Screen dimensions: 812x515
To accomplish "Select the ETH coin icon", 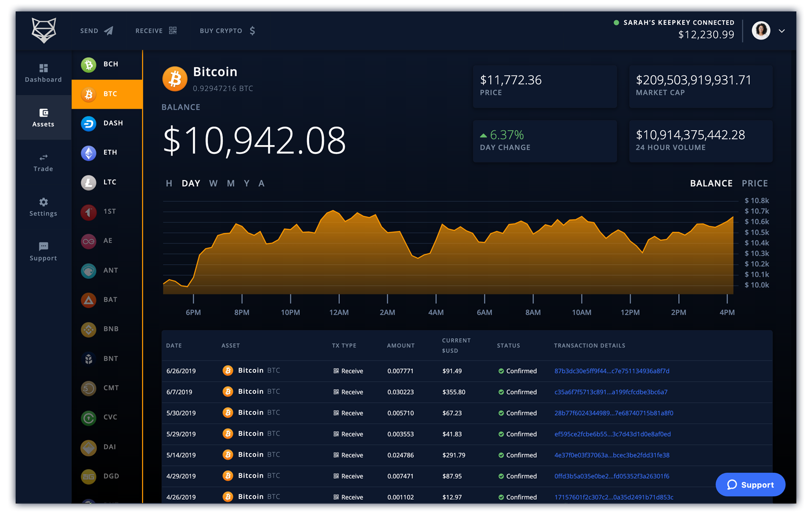I will 88,153.
